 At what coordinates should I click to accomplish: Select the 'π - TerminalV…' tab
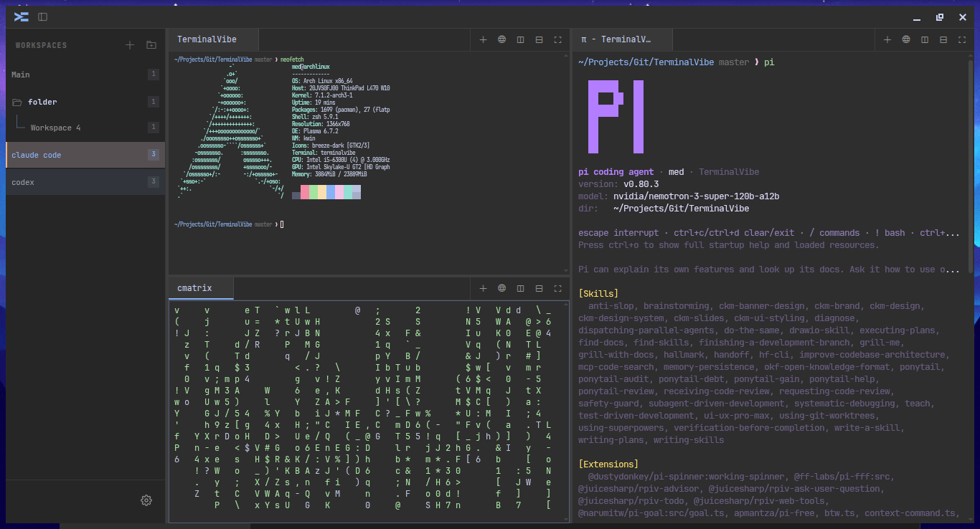coord(622,39)
